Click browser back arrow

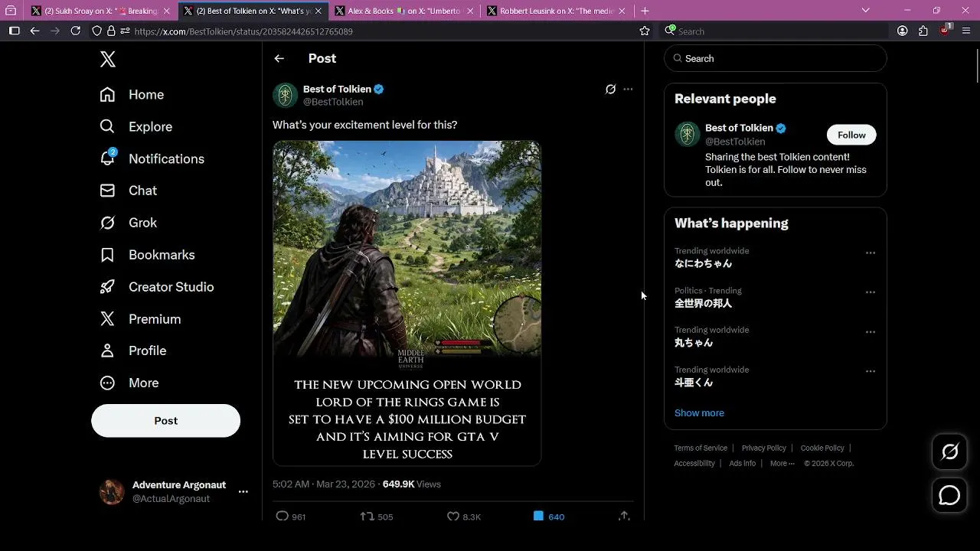pos(34,31)
